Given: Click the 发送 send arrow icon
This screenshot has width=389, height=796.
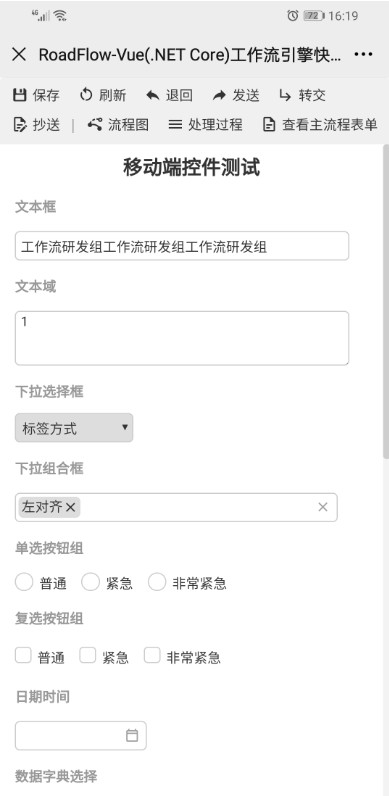Looking at the screenshot, I should (219, 95).
